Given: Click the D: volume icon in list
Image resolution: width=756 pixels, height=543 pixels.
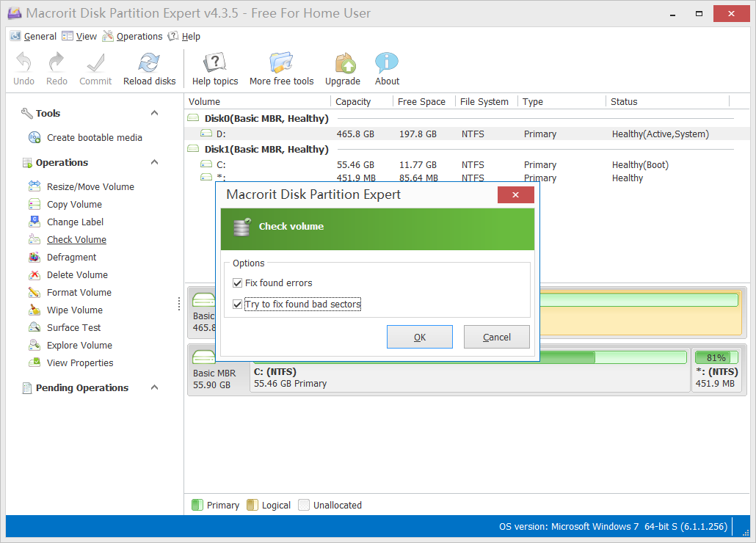Looking at the screenshot, I should coord(206,134).
